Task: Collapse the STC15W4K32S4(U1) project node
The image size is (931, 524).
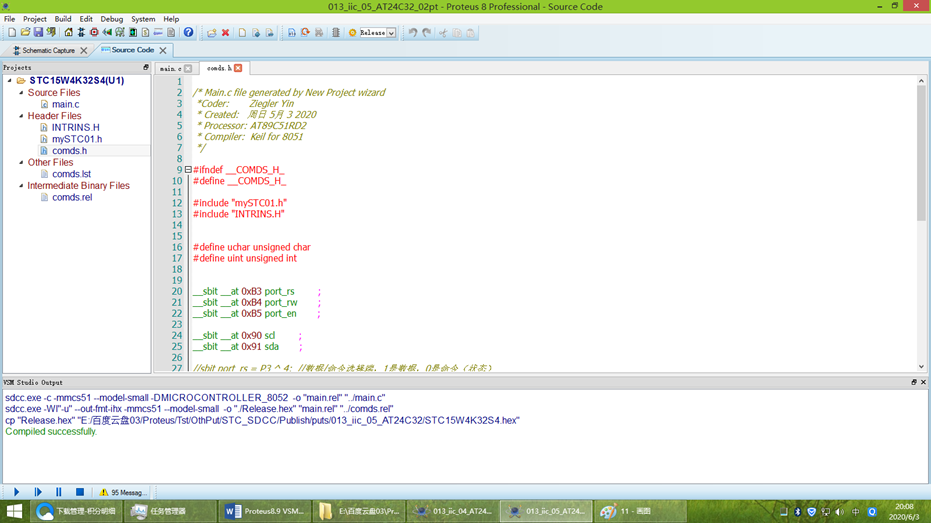Action: point(10,80)
